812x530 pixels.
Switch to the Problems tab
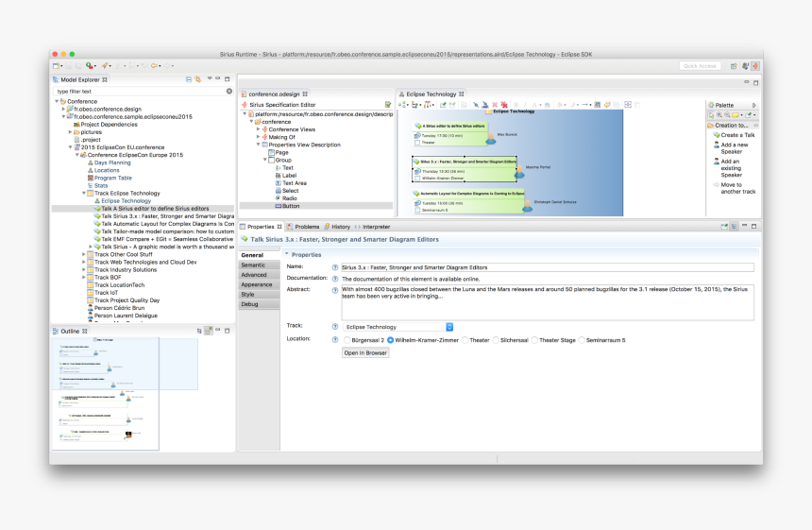click(x=303, y=227)
